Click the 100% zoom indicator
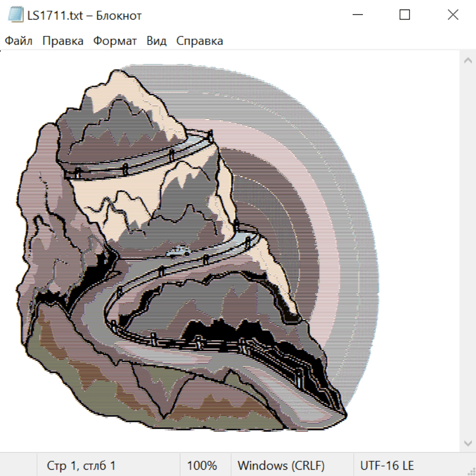This screenshot has height=476, width=476. click(x=202, y=465)
